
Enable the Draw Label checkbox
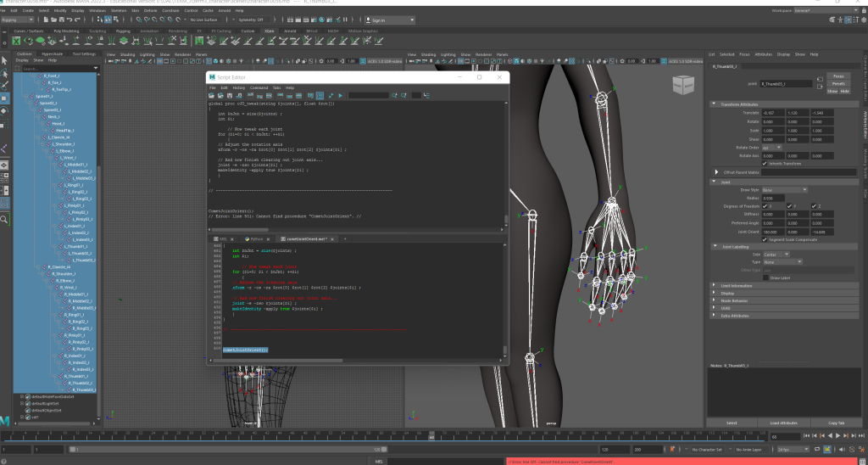[765, 277]
